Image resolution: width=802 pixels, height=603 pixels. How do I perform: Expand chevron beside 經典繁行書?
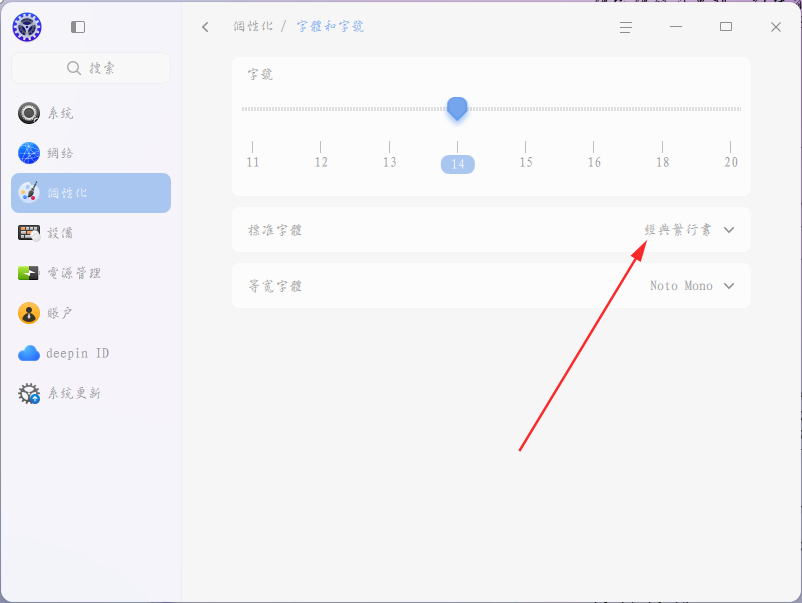click(x=729, y=230)
